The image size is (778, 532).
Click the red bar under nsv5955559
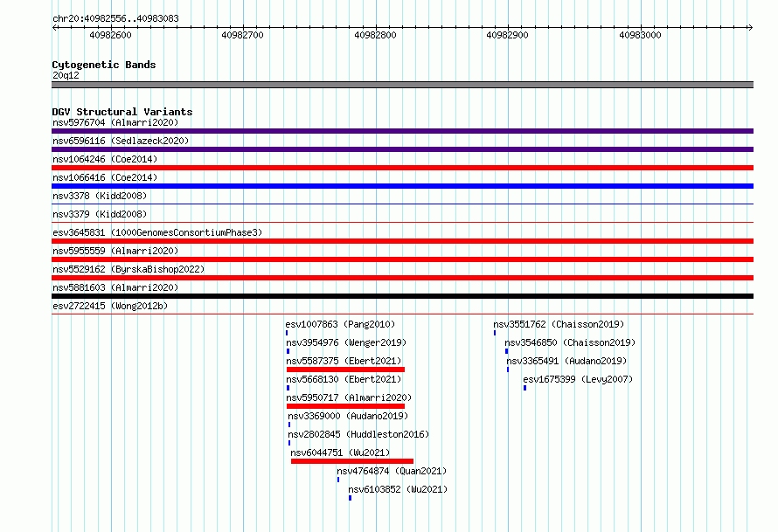point(402,259)
